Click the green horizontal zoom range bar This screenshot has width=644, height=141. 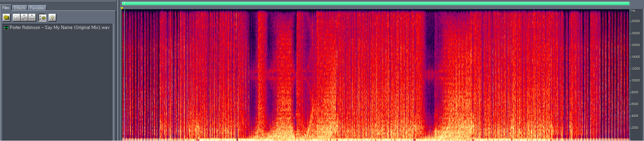(375, 3)
